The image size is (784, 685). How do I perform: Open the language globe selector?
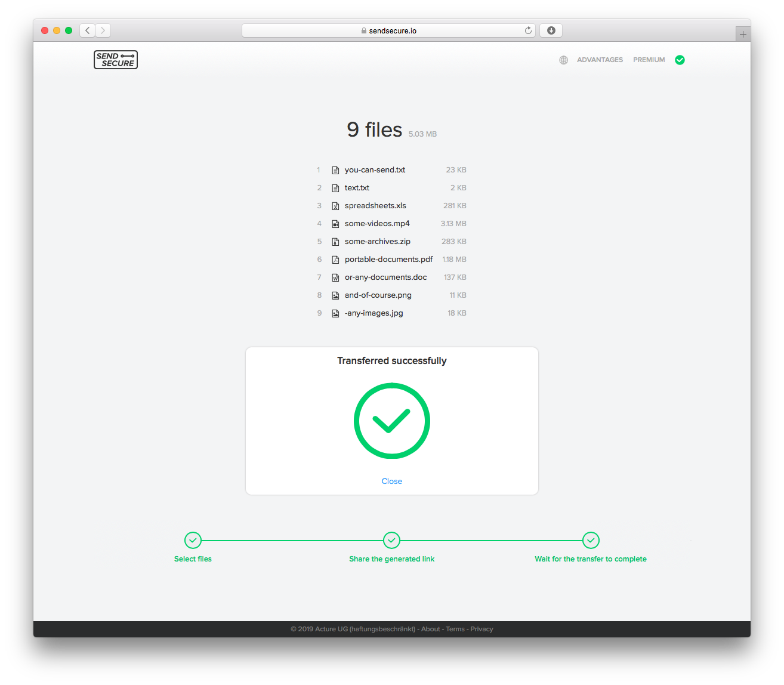[x=563, y=60]
